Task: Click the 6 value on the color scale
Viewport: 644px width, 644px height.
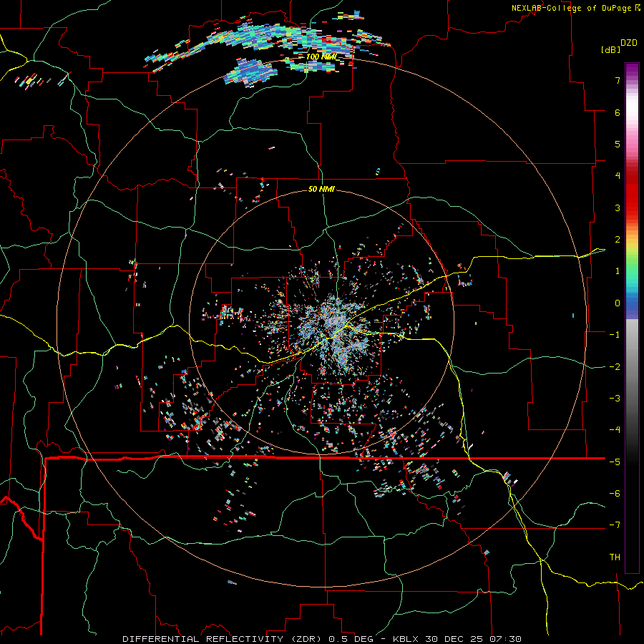Action: tap(618, 112)
